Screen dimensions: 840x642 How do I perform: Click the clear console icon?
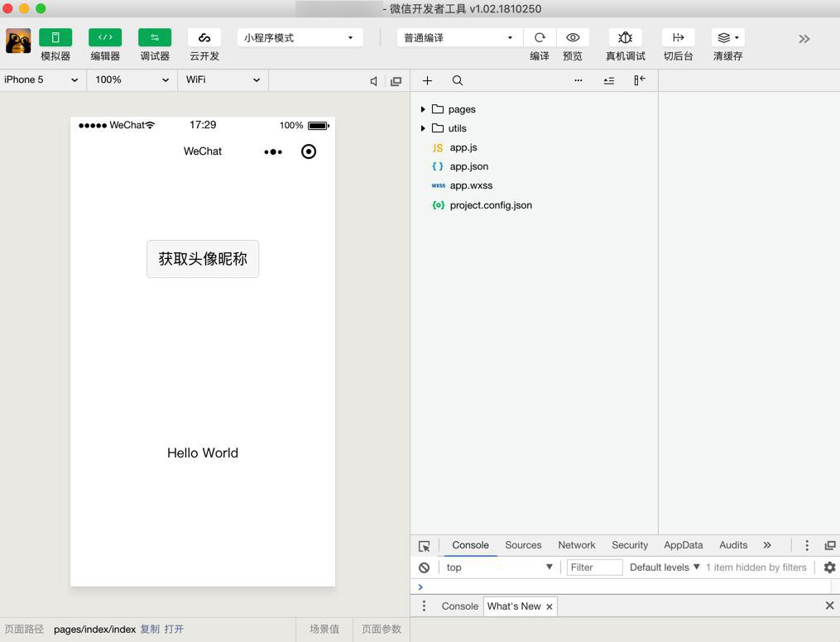tap(425, 568)
